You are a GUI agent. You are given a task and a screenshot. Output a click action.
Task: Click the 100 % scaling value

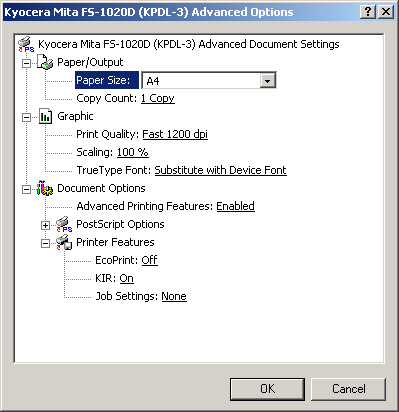[x=132, y=152]
